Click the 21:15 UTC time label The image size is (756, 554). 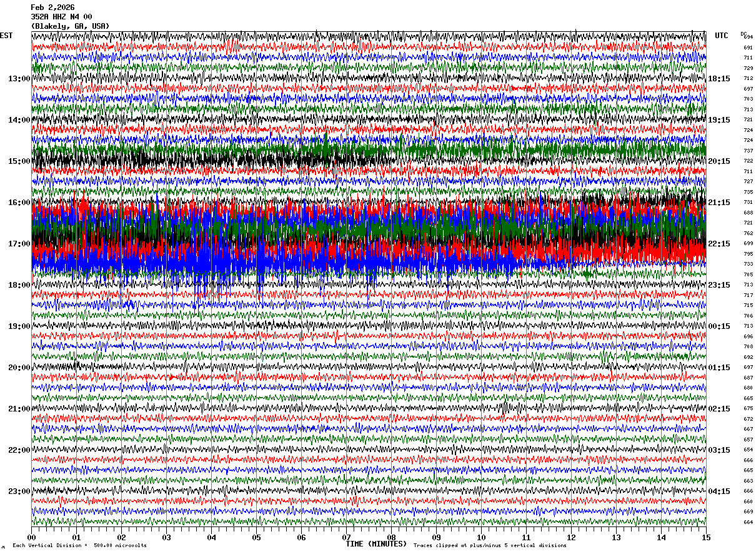coord(719,203)
